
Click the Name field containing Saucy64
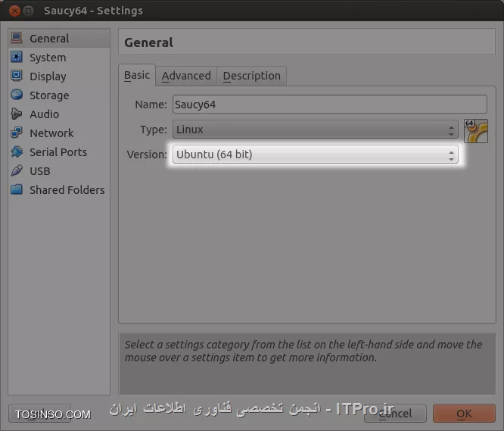tap(329, 105)
